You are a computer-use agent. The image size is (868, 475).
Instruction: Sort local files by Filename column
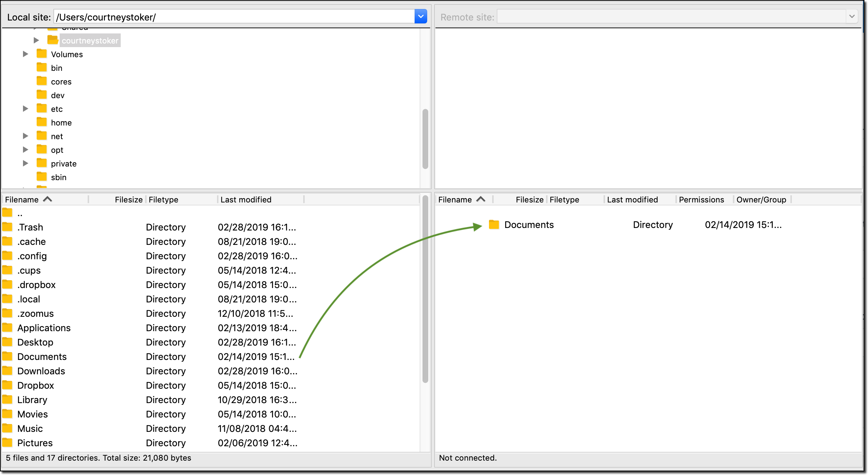45,200
